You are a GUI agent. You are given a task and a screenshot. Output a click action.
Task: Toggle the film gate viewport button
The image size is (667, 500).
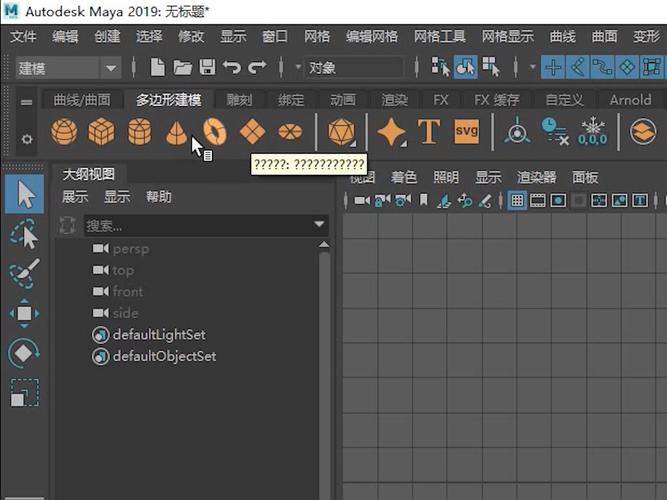(538, 201)
